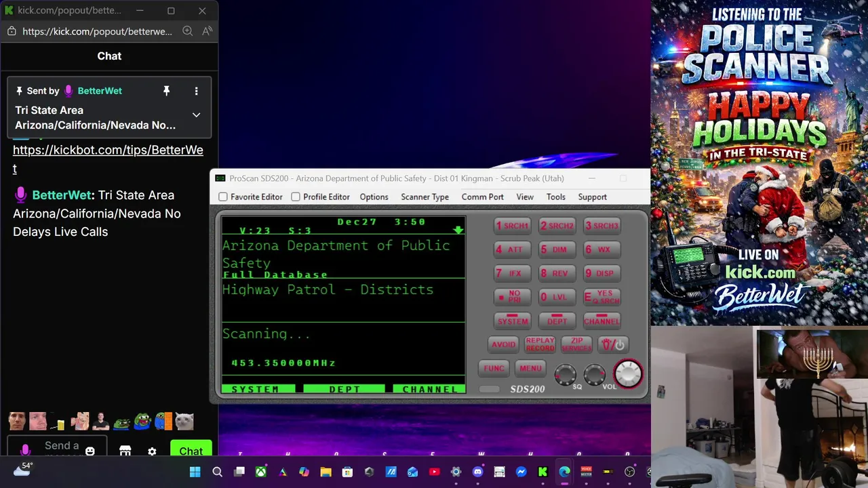
Task: Click the large white scroll knob
Action: [x=628, y=373]
